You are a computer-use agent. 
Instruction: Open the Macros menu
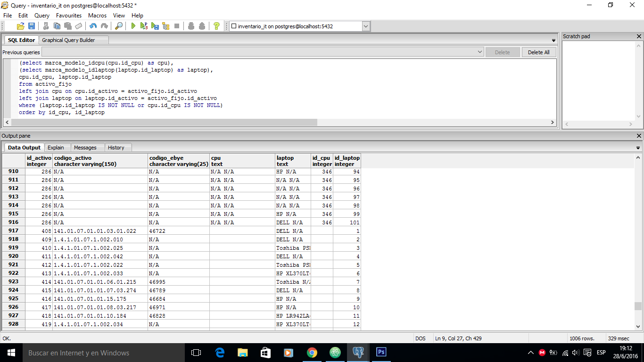[x=98, y=16]
